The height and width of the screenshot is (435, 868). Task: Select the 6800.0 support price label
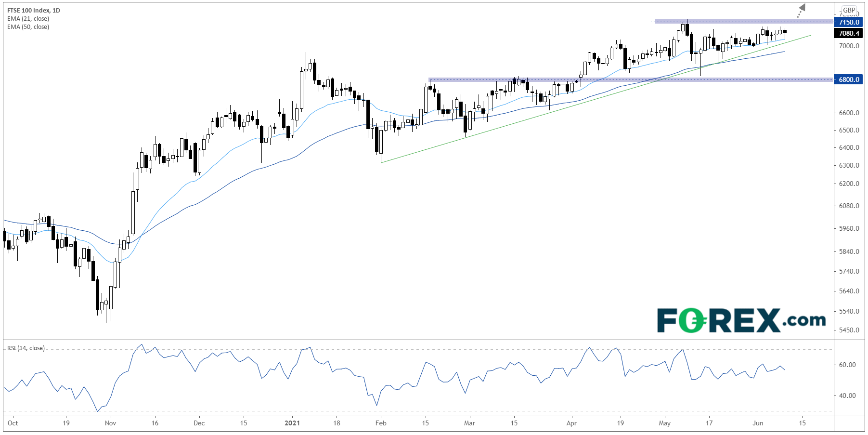point(849,79)
